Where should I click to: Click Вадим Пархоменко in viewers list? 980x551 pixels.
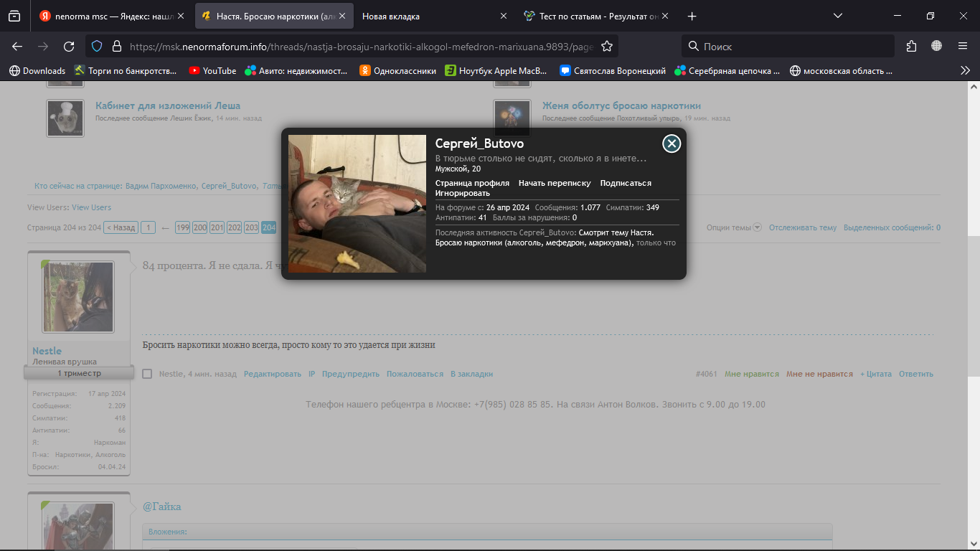point(161,186)
